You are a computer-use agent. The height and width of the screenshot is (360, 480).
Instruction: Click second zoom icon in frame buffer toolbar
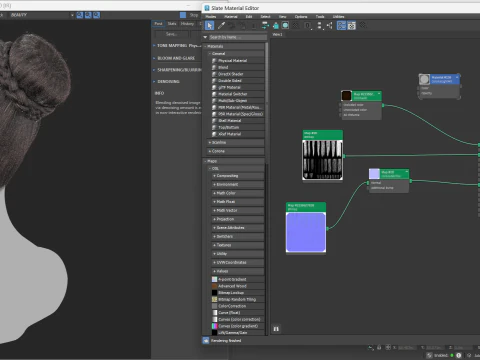[88, 15]
